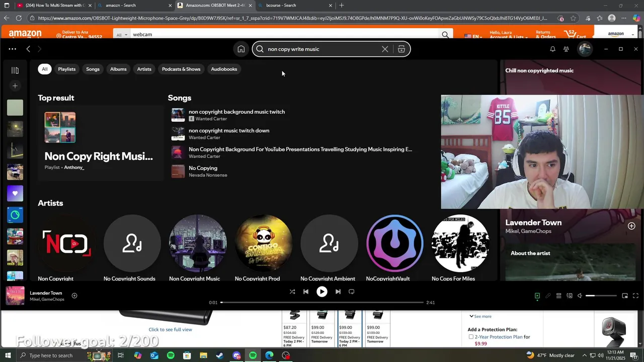
Task: Filter results by Songs
Action: (93, 69)
